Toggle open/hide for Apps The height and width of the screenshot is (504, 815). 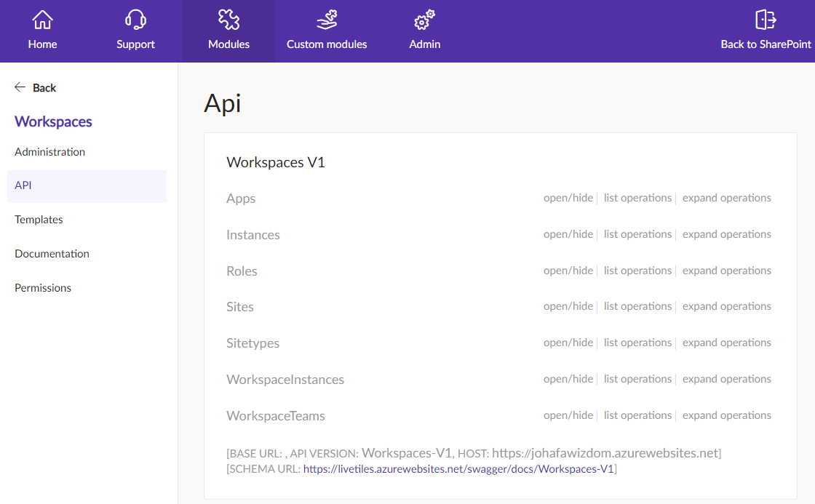coord(568,198)
